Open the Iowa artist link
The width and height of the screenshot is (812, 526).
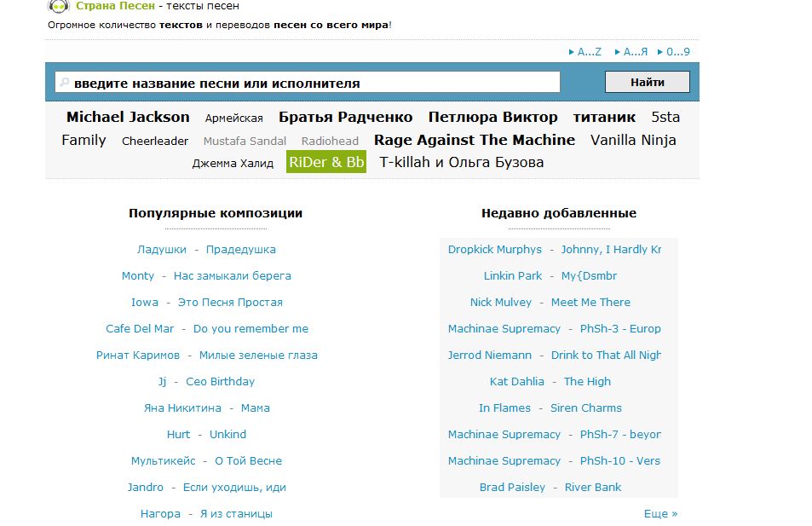tap(145, 302)
